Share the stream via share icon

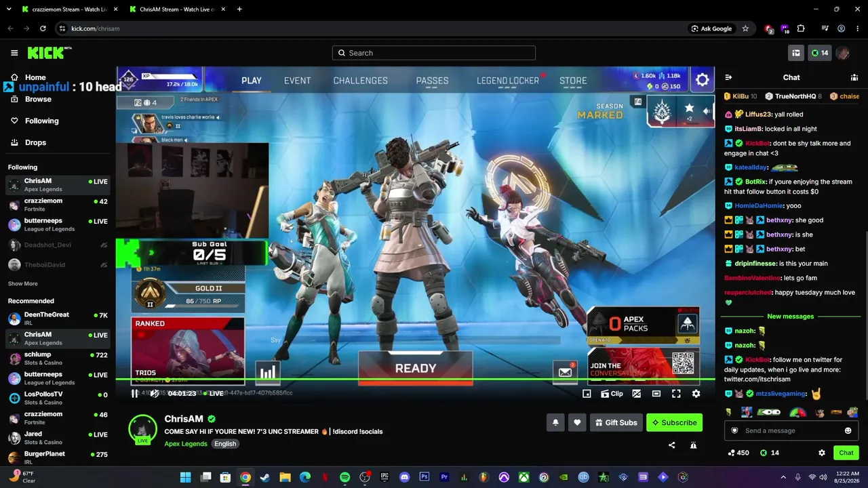(671, 445)
